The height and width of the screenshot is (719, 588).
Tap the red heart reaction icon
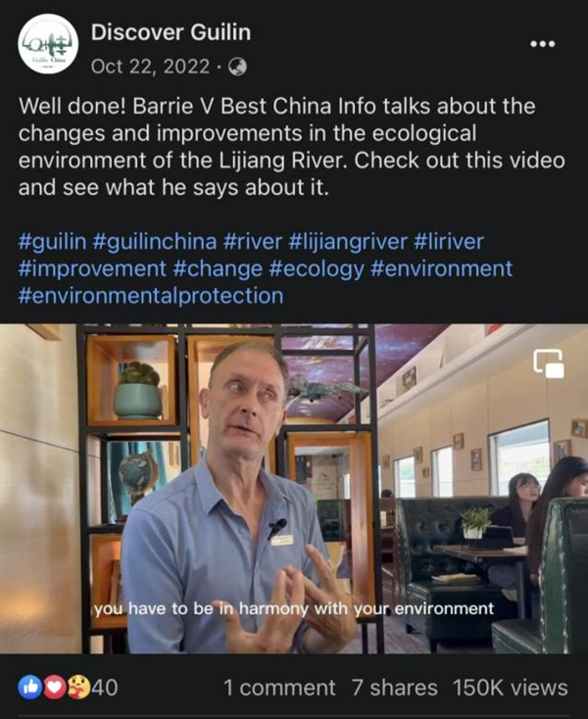(x=54, y=688)
